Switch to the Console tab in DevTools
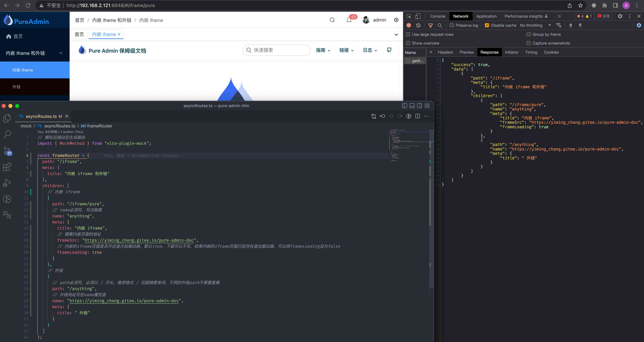The image size is (644, 342). 437,16
